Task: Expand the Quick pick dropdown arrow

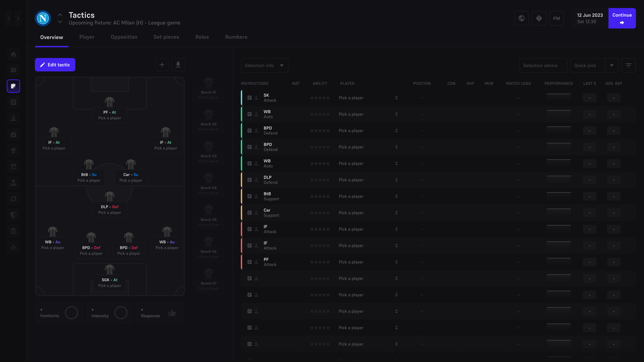Action: [x=612, y=65]
